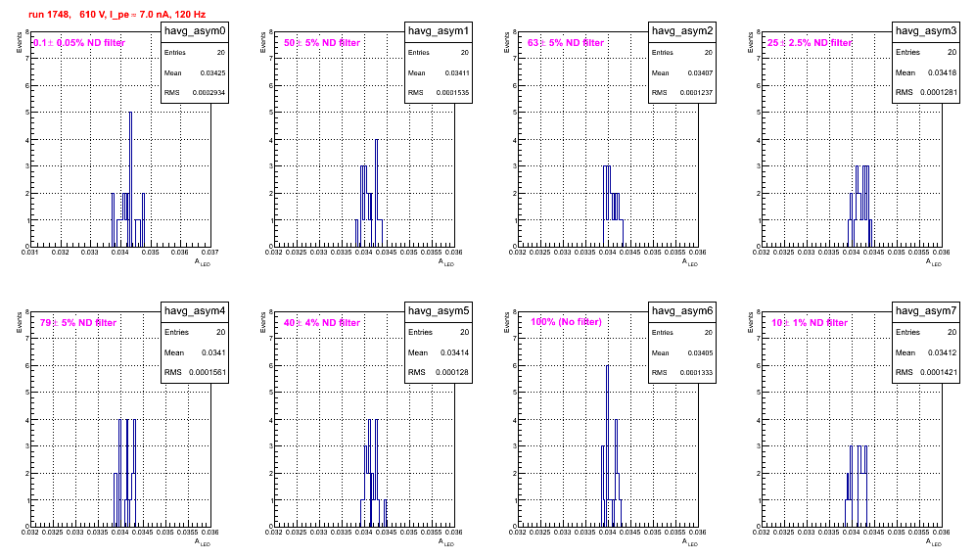Image resolution: width=975 pixels, height=560 pixels.
Task: Click Mean 0.03412 in havg_asym7 stats
Action: 926,352
